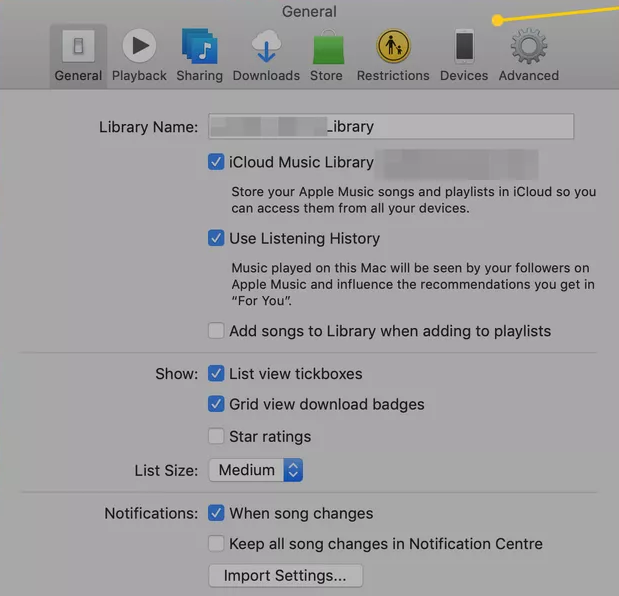Click the Import Settings... button
The width and height of the screenshot is (619, 596).
coord(285,575)
